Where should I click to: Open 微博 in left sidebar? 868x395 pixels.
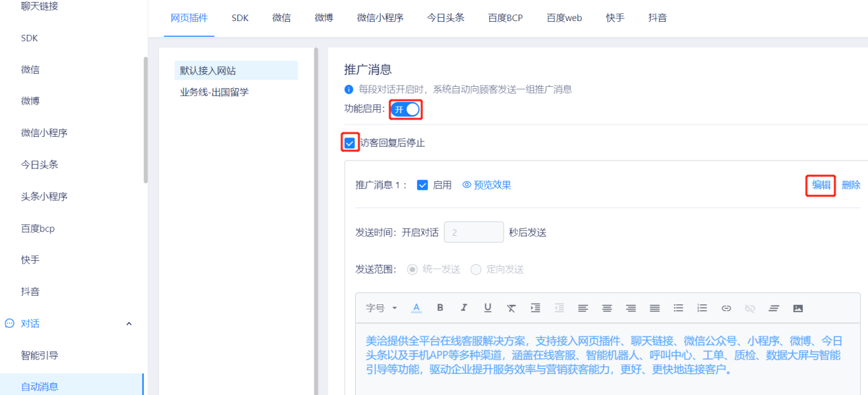(30, 101)
